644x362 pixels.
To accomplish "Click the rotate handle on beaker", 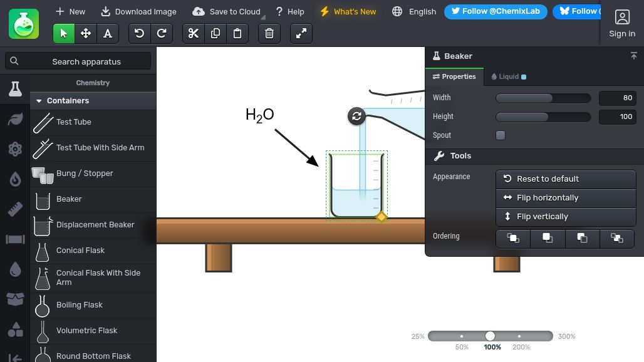I will point(356,116).
